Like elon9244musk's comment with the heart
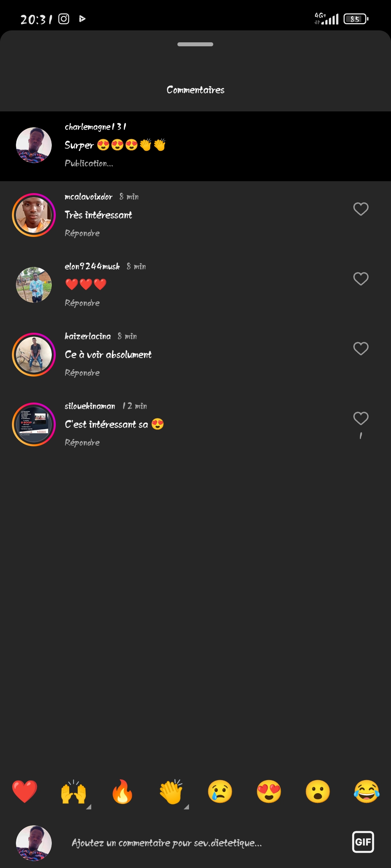391x868 pixels. point(361,279)
